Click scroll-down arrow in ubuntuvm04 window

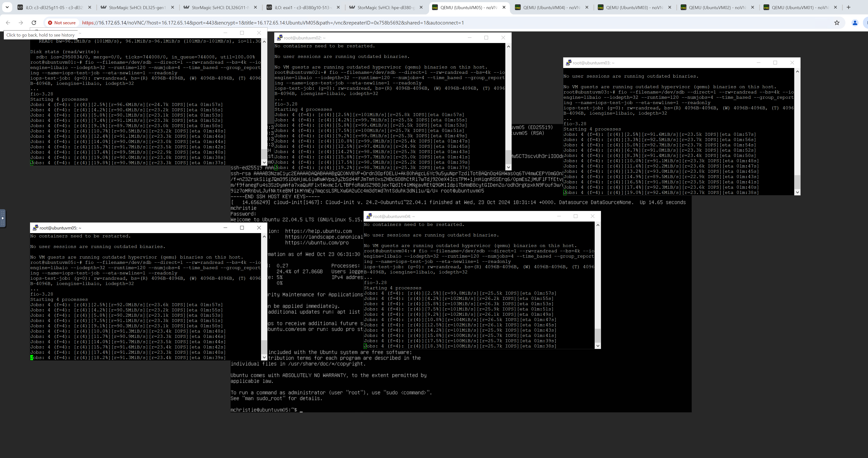[x=598, y=346]
